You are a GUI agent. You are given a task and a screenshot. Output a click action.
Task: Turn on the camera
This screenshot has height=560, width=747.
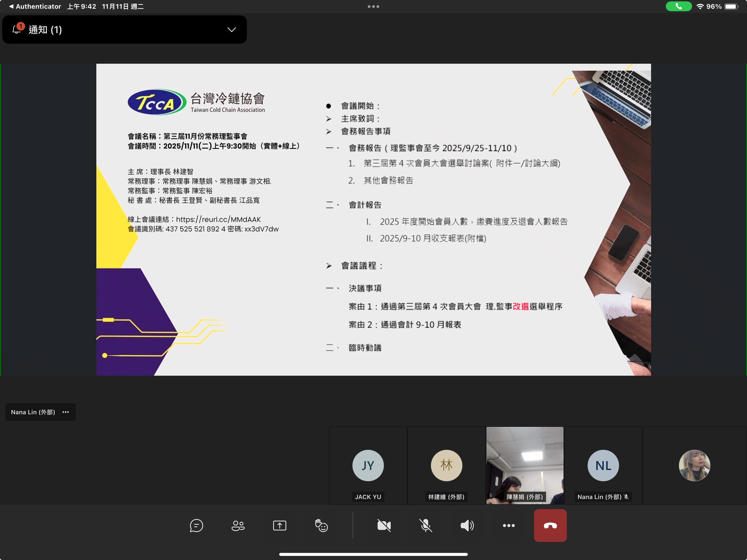[384, 526]
